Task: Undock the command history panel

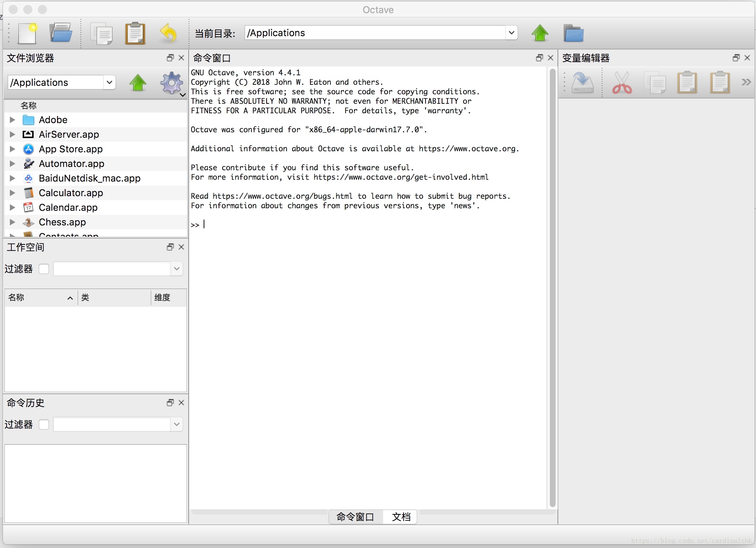Action: 170,403
